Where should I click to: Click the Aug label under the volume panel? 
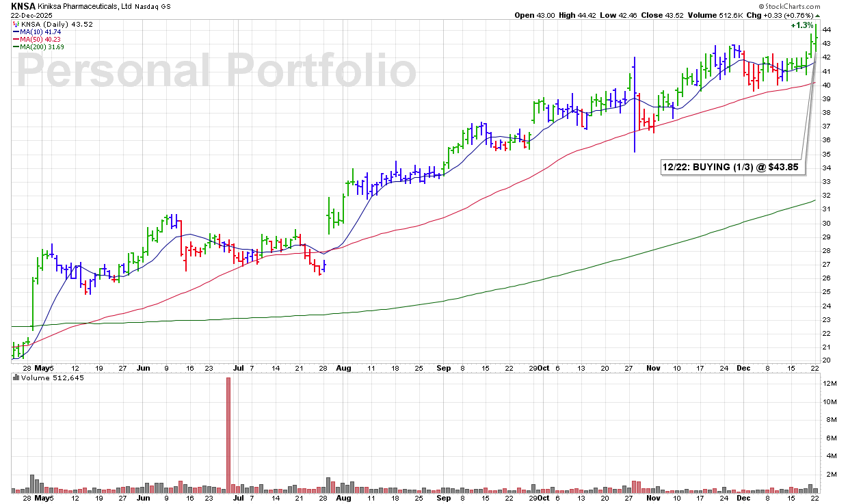(344, 499)
